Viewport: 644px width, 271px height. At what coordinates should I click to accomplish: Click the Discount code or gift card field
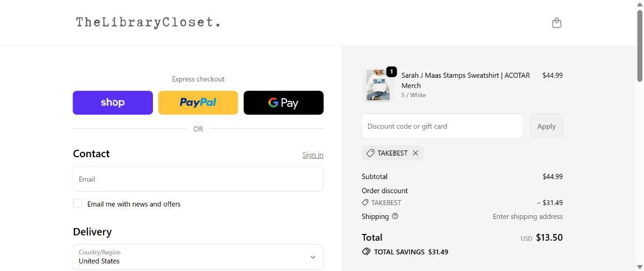pyautogui.click(x=442, y=126)
